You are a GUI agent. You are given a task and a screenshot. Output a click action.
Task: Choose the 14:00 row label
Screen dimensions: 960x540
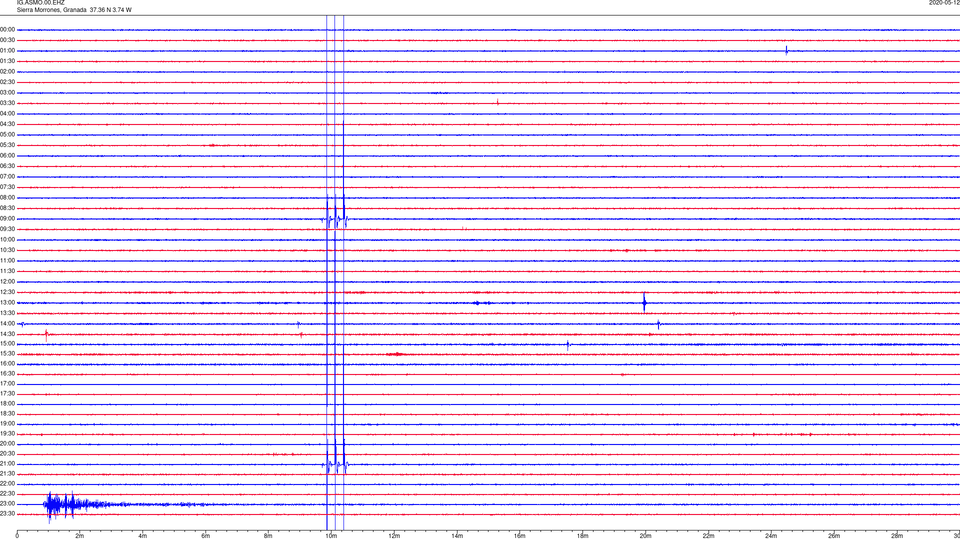tap(7, 323)
